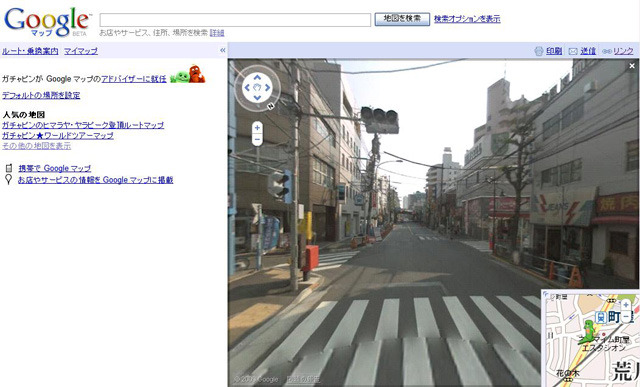
Task: Click the 印刷 print link
Action: point(554,51)
